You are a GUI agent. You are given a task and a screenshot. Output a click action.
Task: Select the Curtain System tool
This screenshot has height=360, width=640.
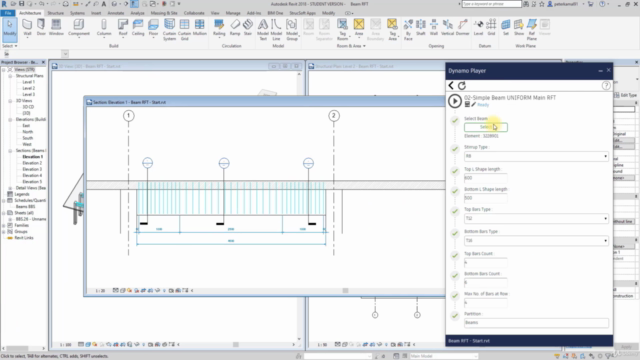click(x=169, y=29)
